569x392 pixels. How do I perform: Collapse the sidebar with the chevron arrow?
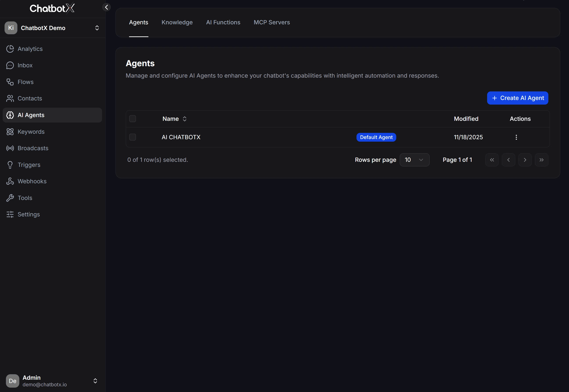tap(106, 7)
